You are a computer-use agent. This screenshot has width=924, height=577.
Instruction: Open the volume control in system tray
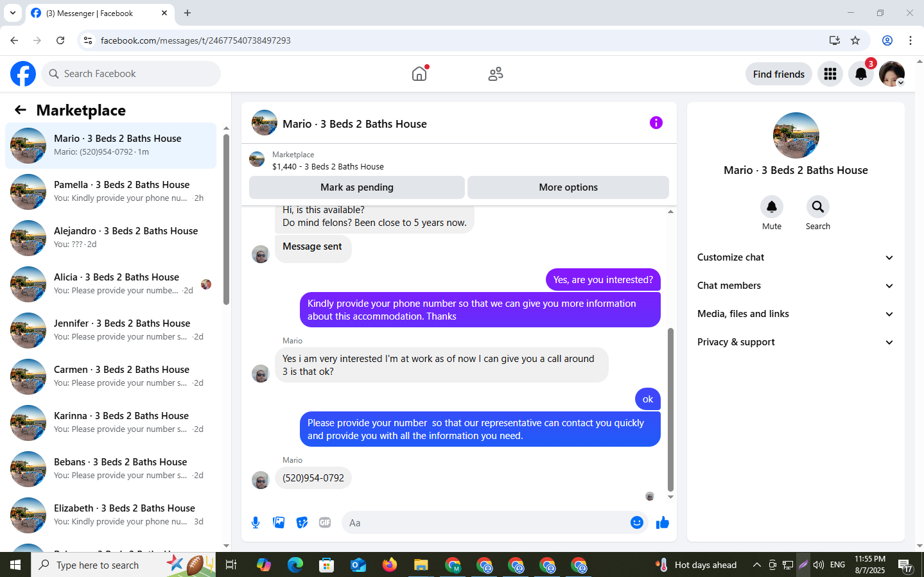tap(818, 565)
